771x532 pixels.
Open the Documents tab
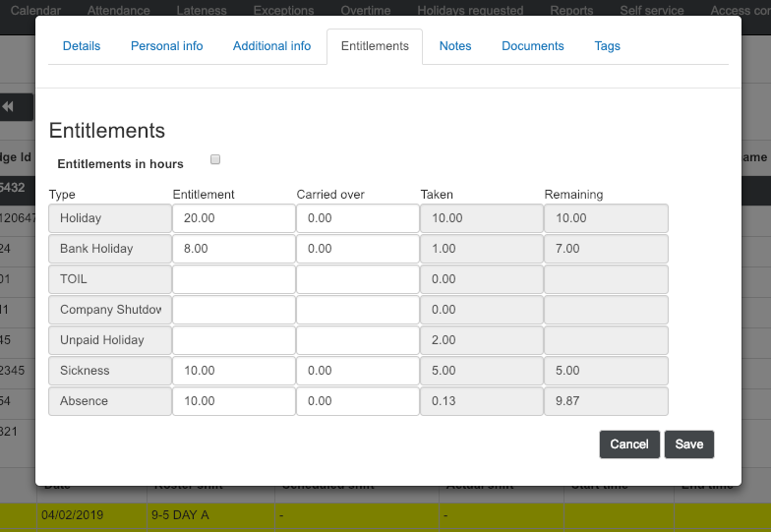tap(532, 46)
